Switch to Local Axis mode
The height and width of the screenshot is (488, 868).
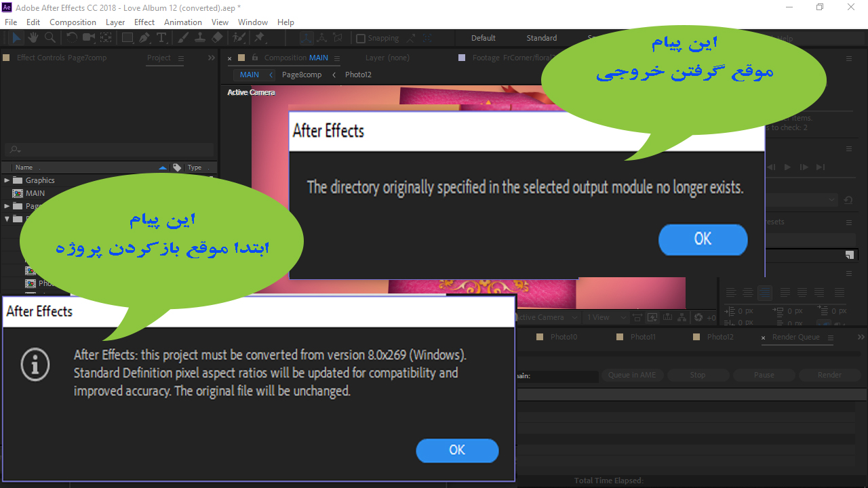307,38
